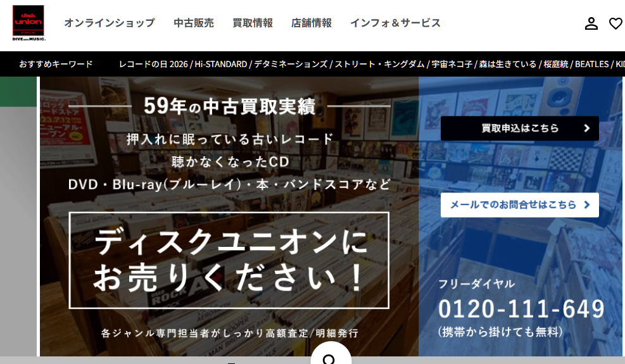Click the disk union logo

(28, 23)
